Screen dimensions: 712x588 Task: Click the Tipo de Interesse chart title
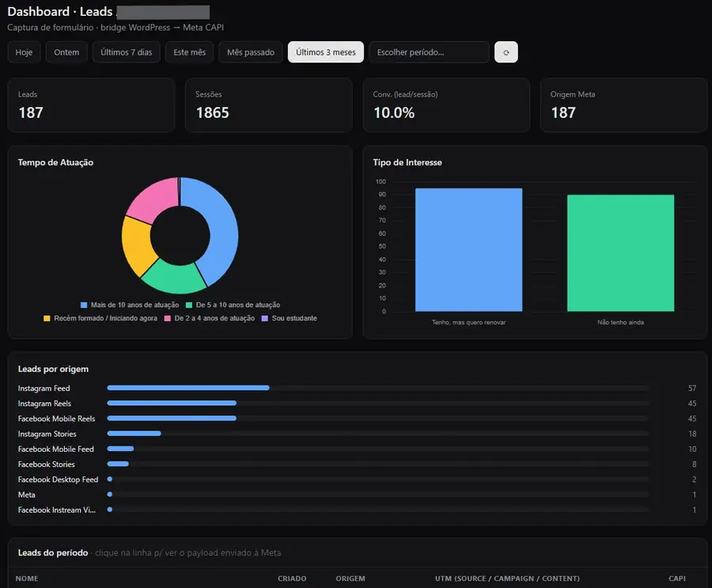[407, 163]
